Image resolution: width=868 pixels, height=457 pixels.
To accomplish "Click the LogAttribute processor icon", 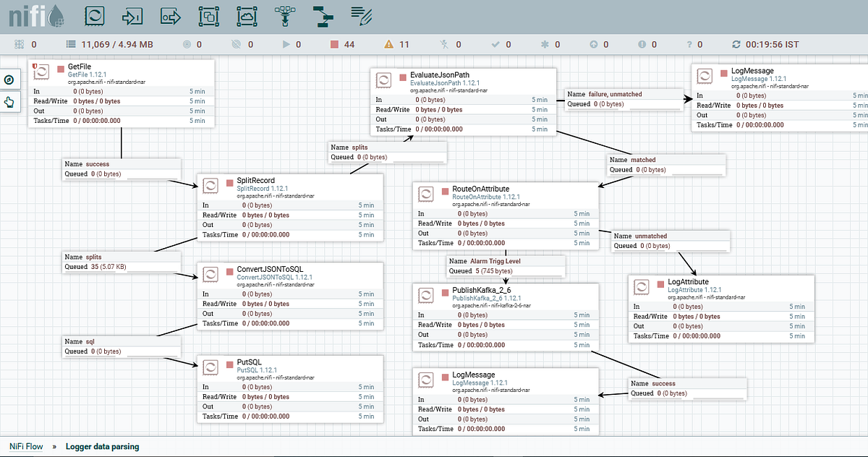I will tap(642, 286).
